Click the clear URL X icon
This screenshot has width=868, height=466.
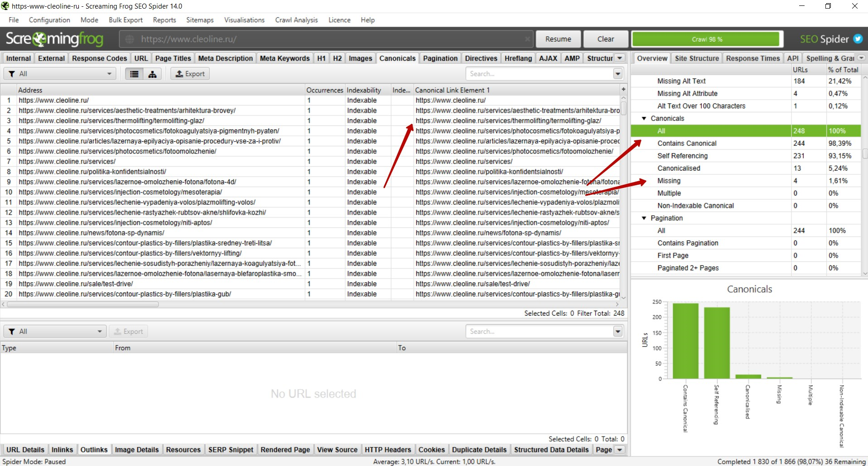click(527, 39)
